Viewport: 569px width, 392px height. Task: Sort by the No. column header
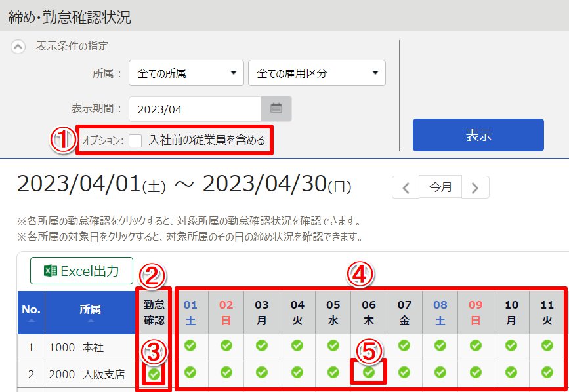[x=32, y=312]
